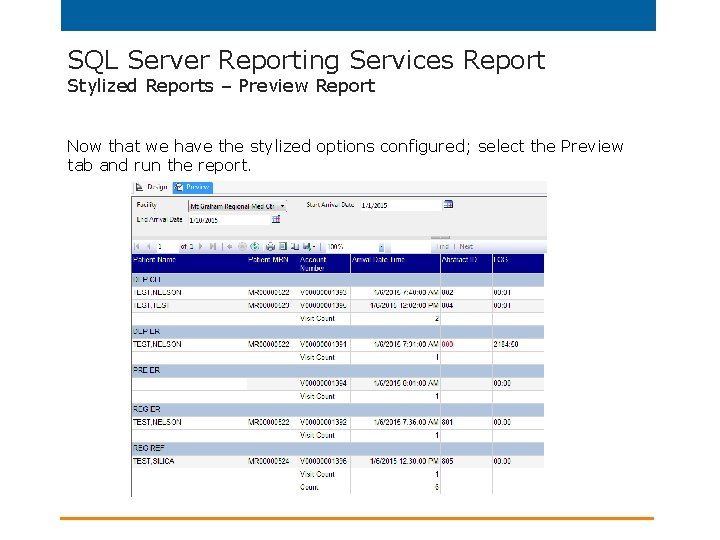Click the back to parent report arrow
Image resolution: width=720 pixels, height=540 pixels.
tap(229, 247)
